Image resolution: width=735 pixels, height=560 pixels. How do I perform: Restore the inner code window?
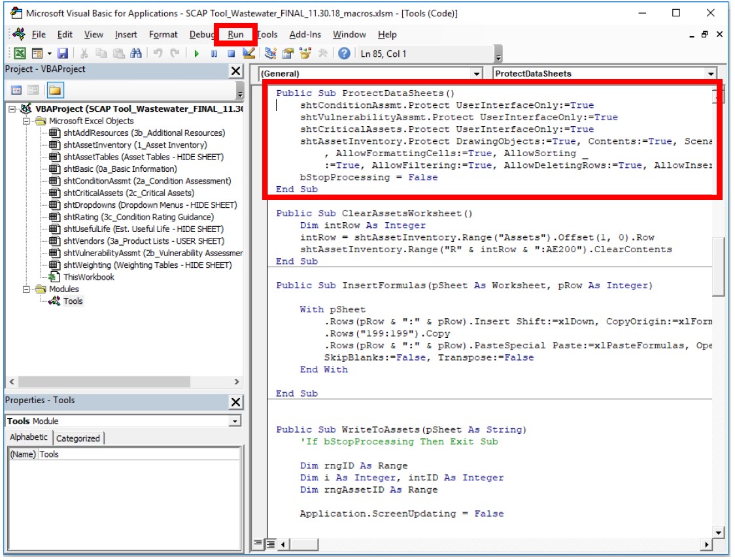point(704,34)
